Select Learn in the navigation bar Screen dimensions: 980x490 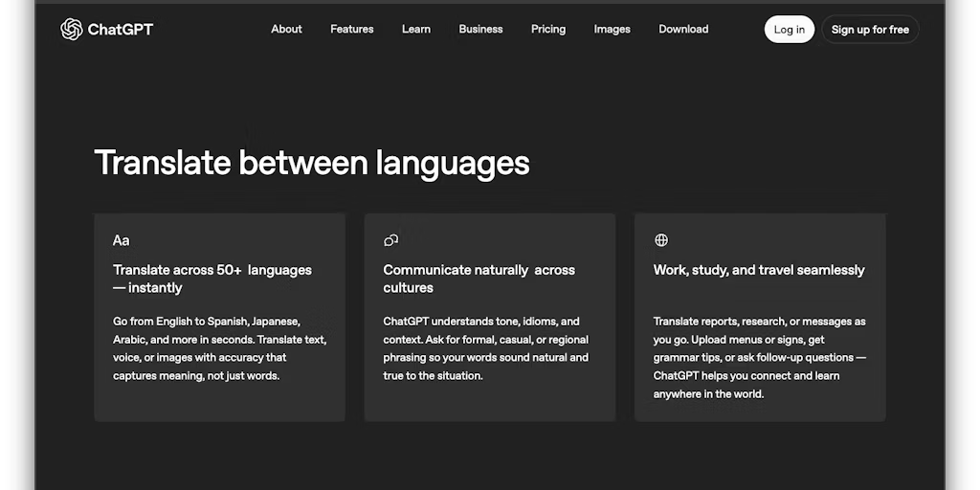[x=415, y=30]
